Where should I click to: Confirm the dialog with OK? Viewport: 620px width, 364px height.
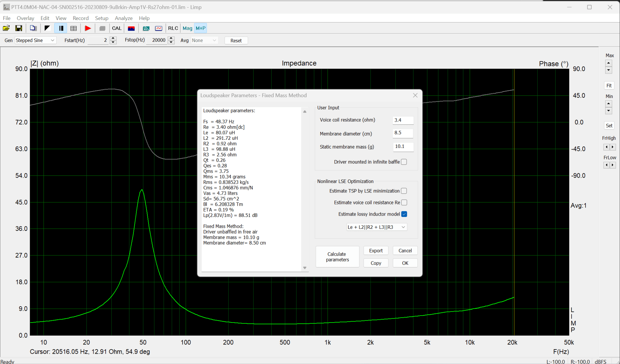(x=405, y=263)
